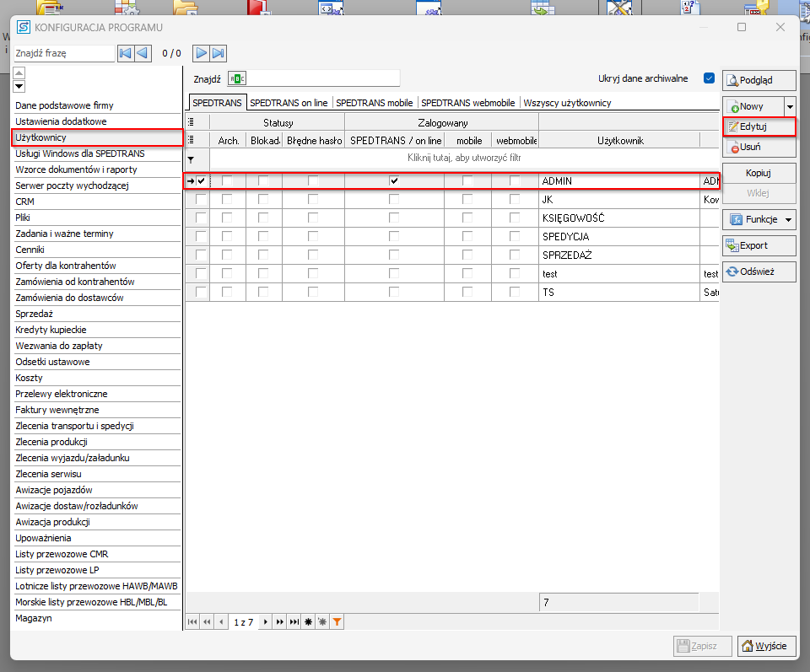Click the Znajdź frazę search field
This screenshot has height=672, width=810.
64,53
